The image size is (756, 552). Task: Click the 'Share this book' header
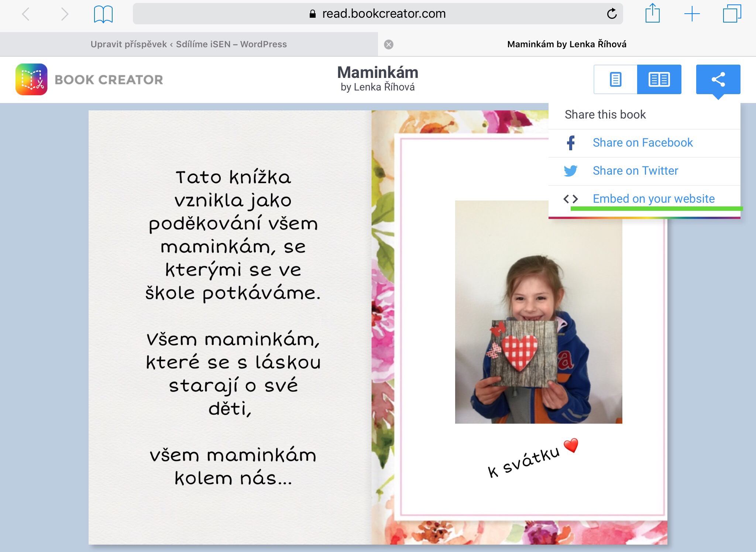point(605,114)
